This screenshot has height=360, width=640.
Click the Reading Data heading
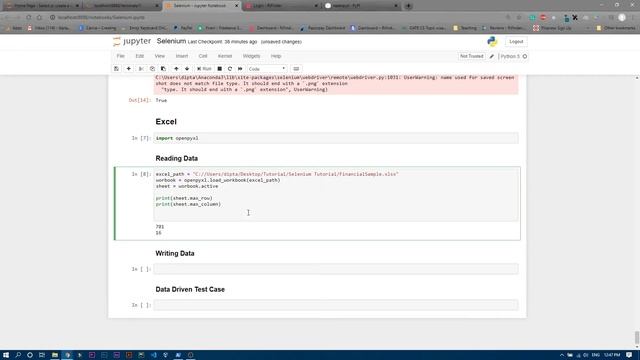pyautogui.click(x=176, y=158)
